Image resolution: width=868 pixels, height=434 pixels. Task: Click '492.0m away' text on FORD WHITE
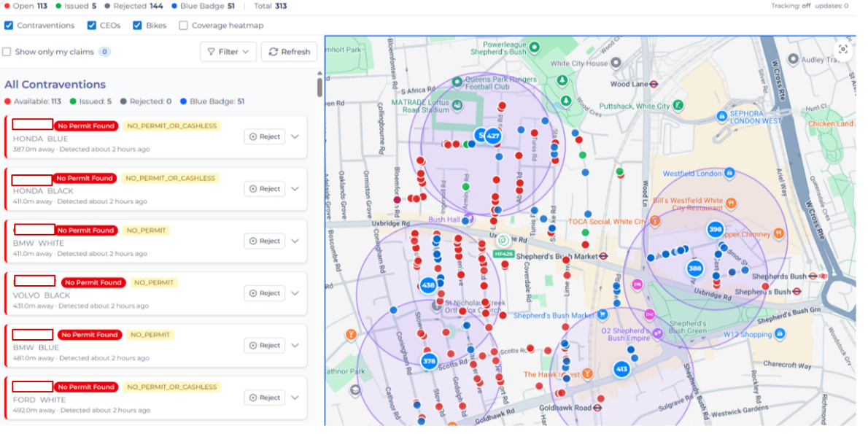click(34, 410)
